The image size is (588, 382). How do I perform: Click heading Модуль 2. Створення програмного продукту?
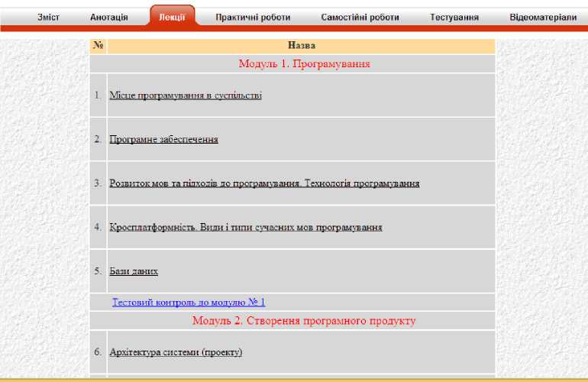(304, 321)
